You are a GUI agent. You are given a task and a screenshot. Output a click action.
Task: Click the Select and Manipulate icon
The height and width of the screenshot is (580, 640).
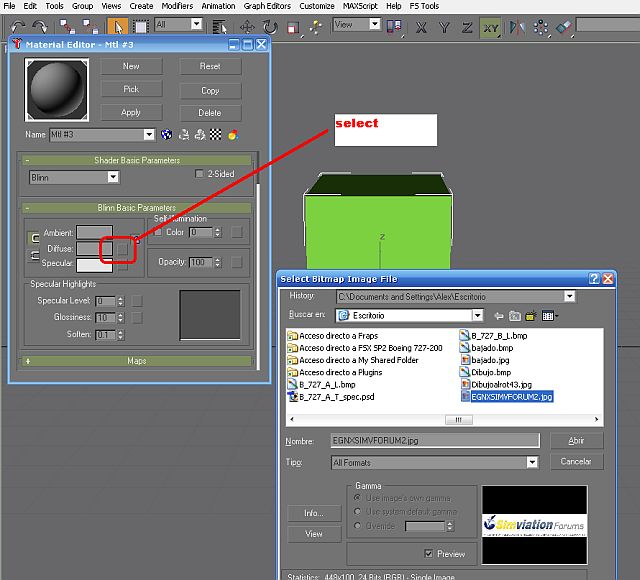[x=316, y=27]
